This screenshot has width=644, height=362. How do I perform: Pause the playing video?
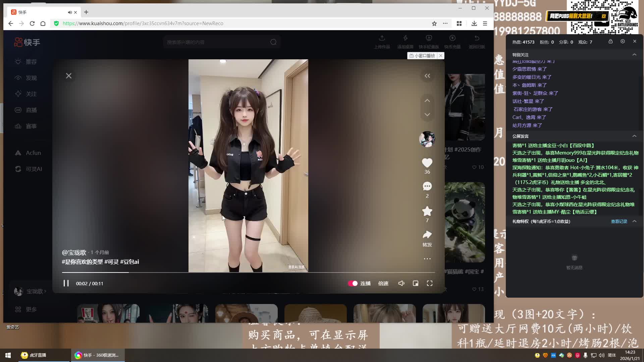click(66, 284)
